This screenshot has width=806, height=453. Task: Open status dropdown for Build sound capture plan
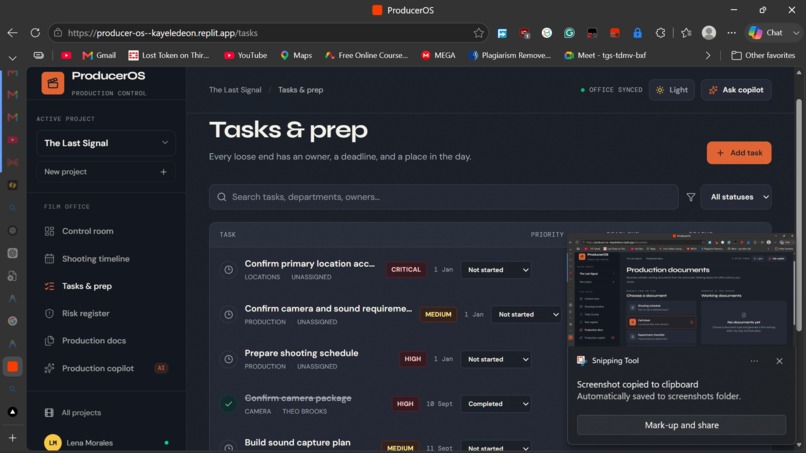(x=496, y=448)
